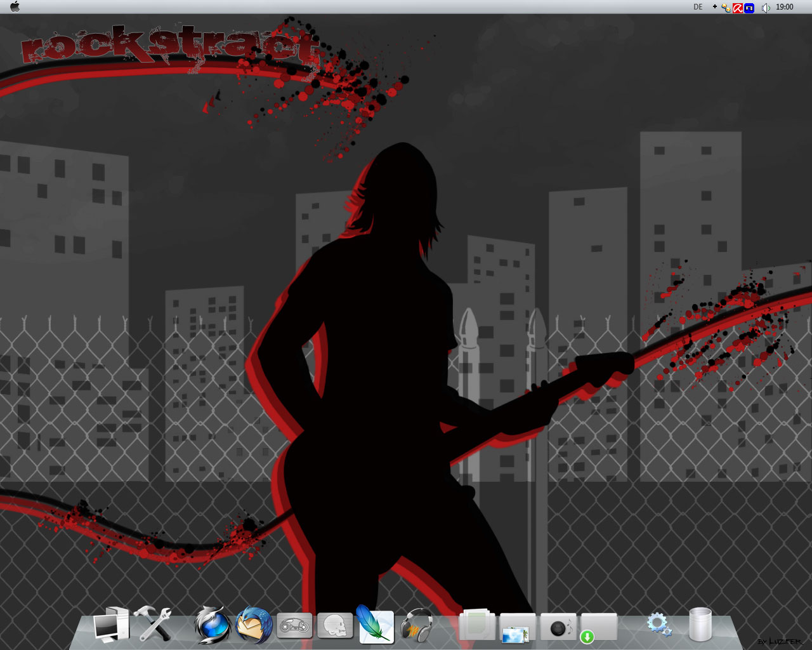Open the headphones audio player icon

pos(417,625)
